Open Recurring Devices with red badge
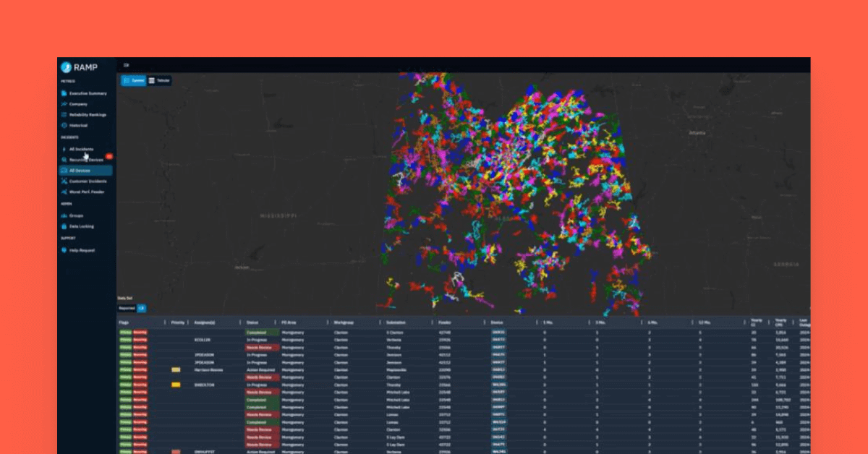Screen dimensions: 868x454 tap(85, 160)
